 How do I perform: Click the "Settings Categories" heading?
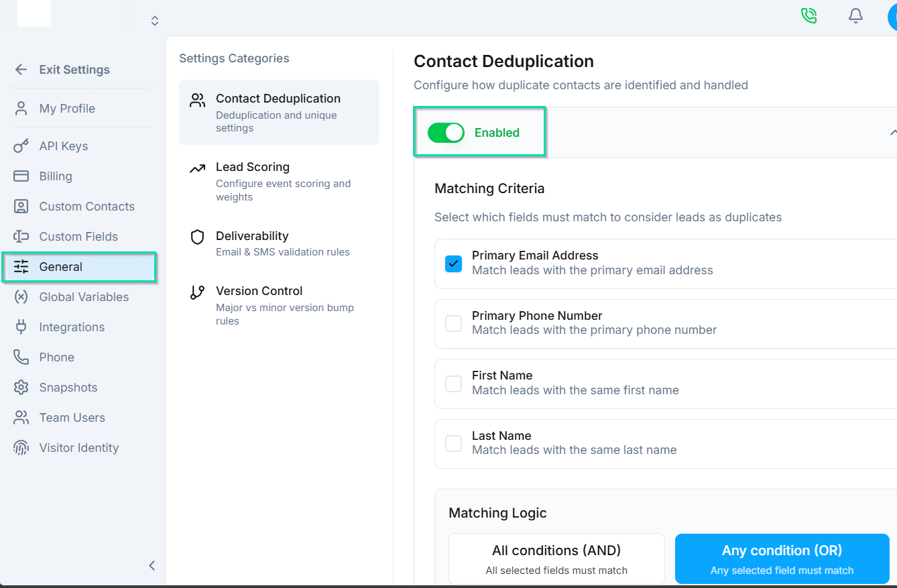(x=234, y=58)
